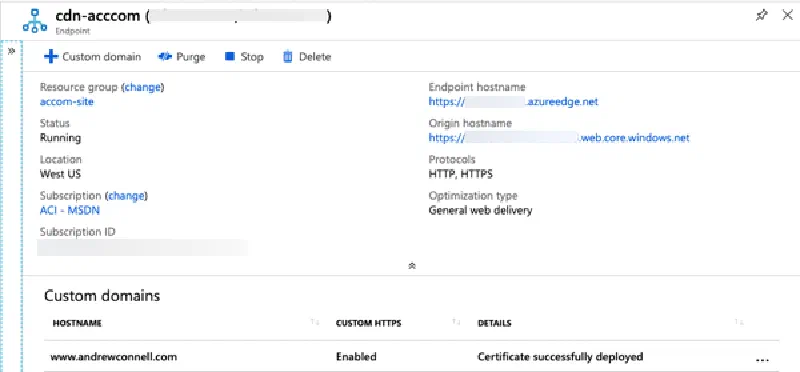This screenshot has width=800, height=372.
Task: Click the West US location value
Action: point(60,174)
